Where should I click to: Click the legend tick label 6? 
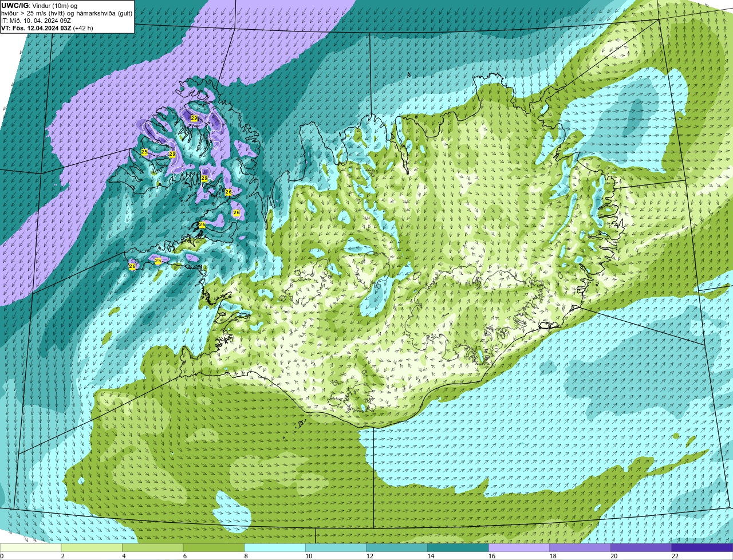pos(184,556)
